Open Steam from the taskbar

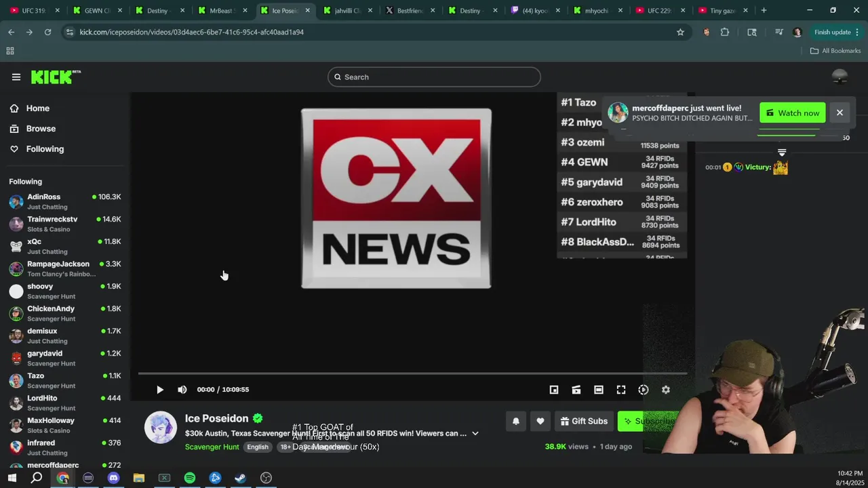click(241, 478)
